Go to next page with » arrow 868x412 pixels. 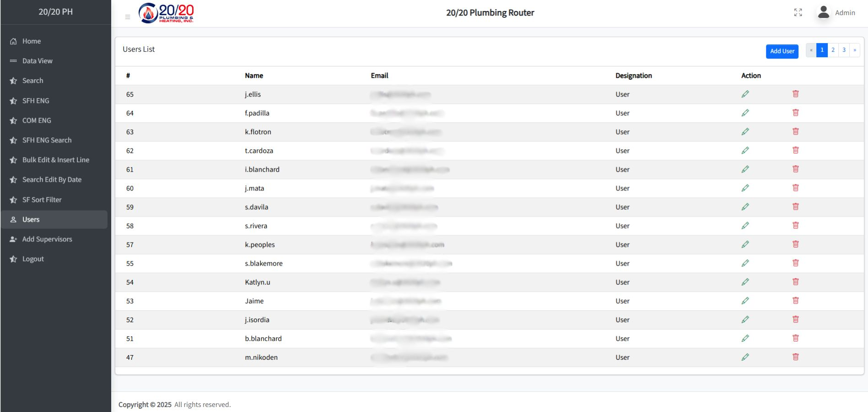854,50
